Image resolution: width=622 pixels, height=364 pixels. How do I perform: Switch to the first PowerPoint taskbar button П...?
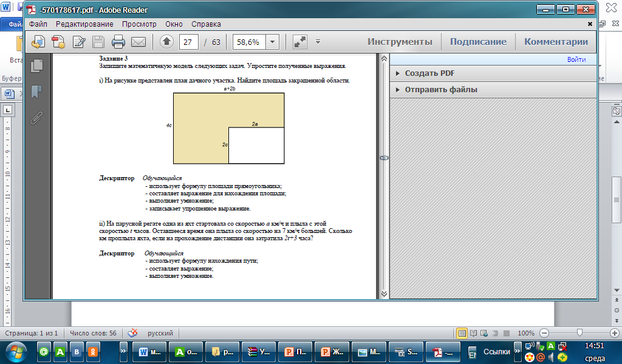(295, 351)
